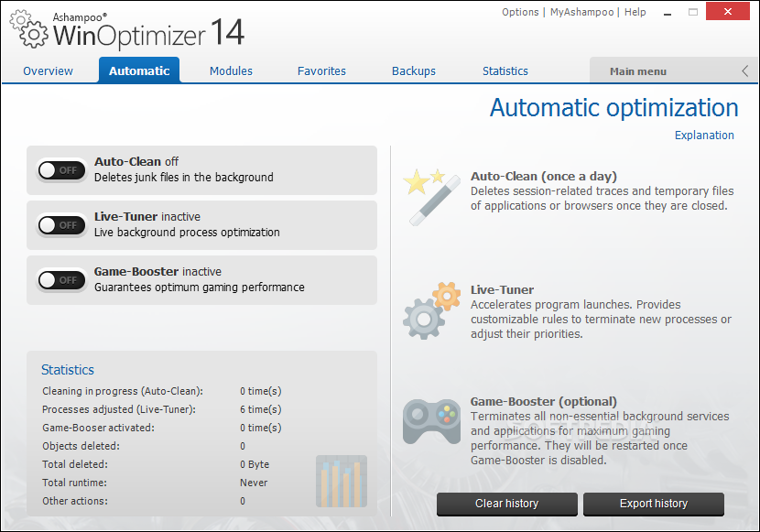760x532 pixels.
Task: Switch to the Backups tab
Action: [x=414, y=71]
